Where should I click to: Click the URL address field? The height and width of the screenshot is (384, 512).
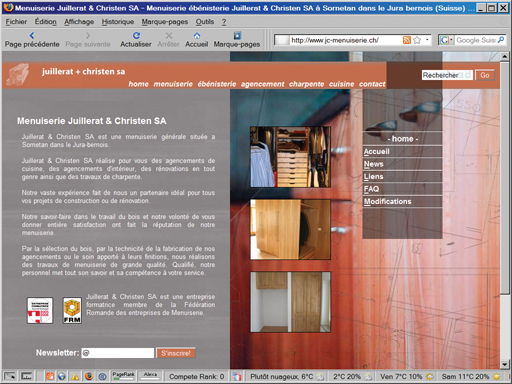(x=345, y=40)
